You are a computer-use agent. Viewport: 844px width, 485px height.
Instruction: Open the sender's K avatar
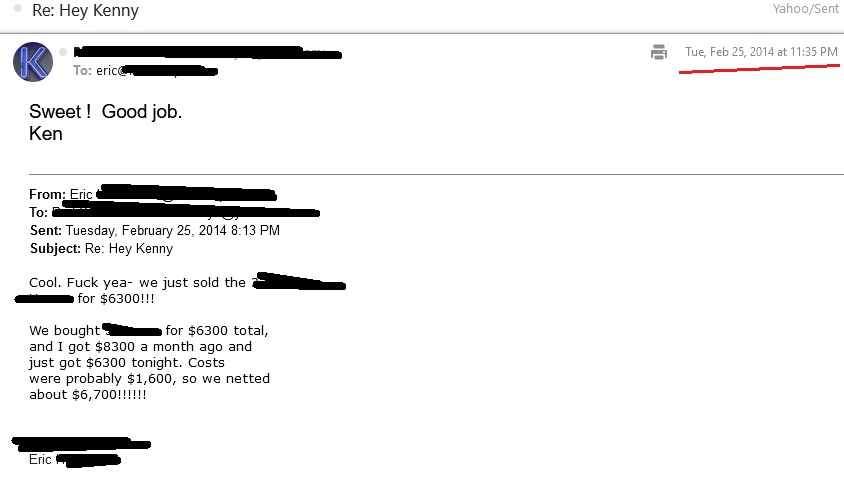(33, 62)
